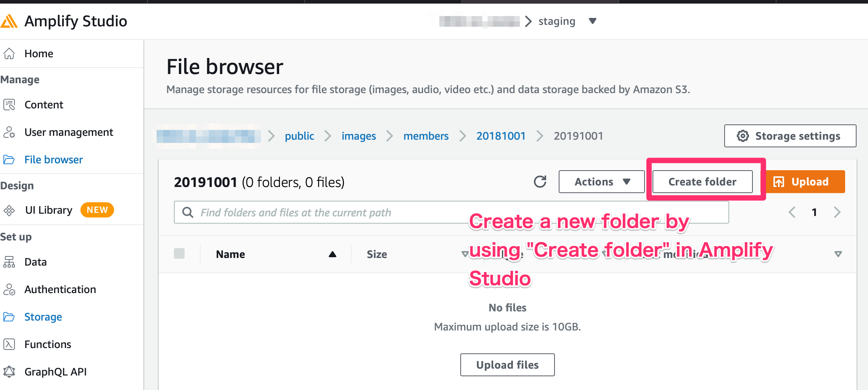
Task: Click the User management icon
Action: pyautogui.click(x=9, y=132)
